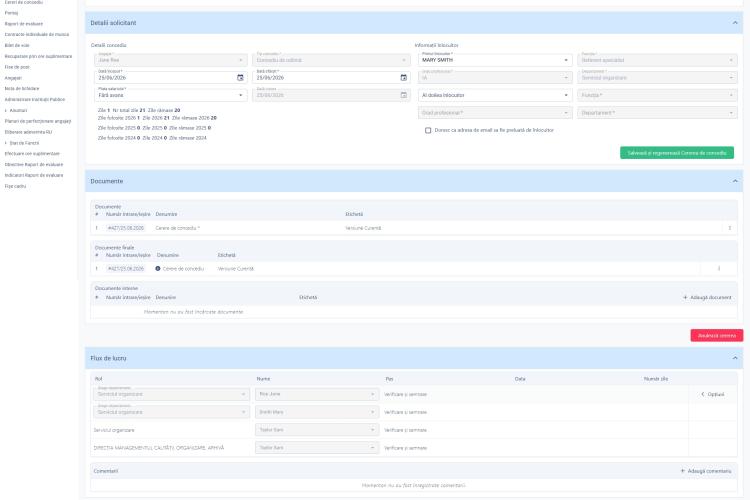Image resolution: width=750 pixels, height=500 pixels.
Task: Open Recuperare prin ore suplimentare in sidebar
Action: coord(38,56)
